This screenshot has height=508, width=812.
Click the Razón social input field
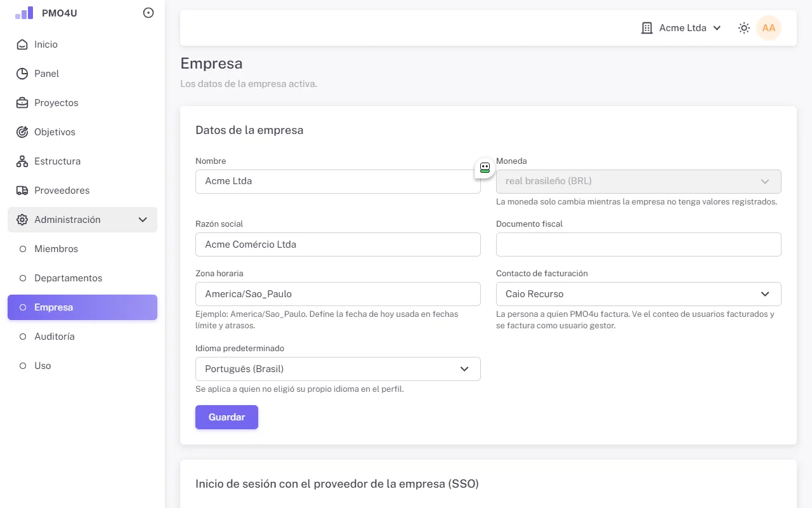pyautogui.click(x=338, y=244)
